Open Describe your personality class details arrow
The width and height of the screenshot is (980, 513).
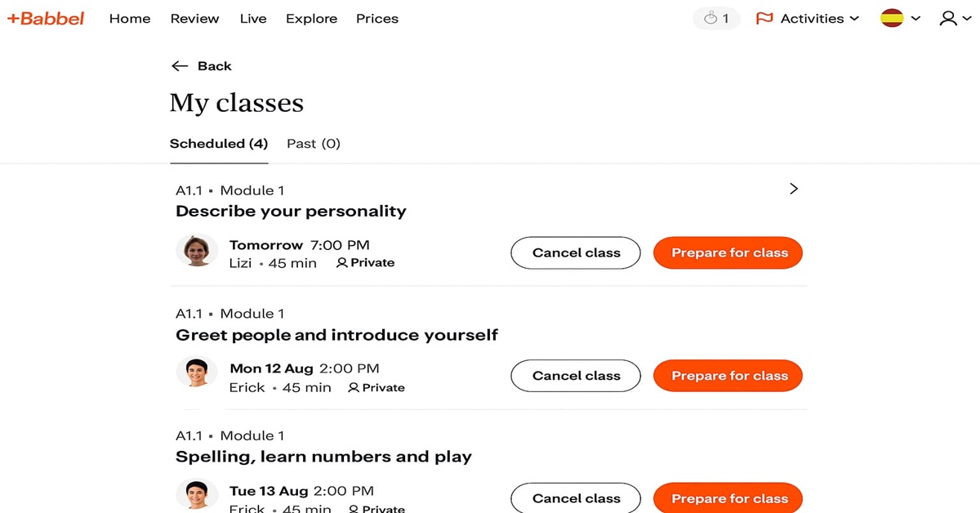click(x=794, y=189)
